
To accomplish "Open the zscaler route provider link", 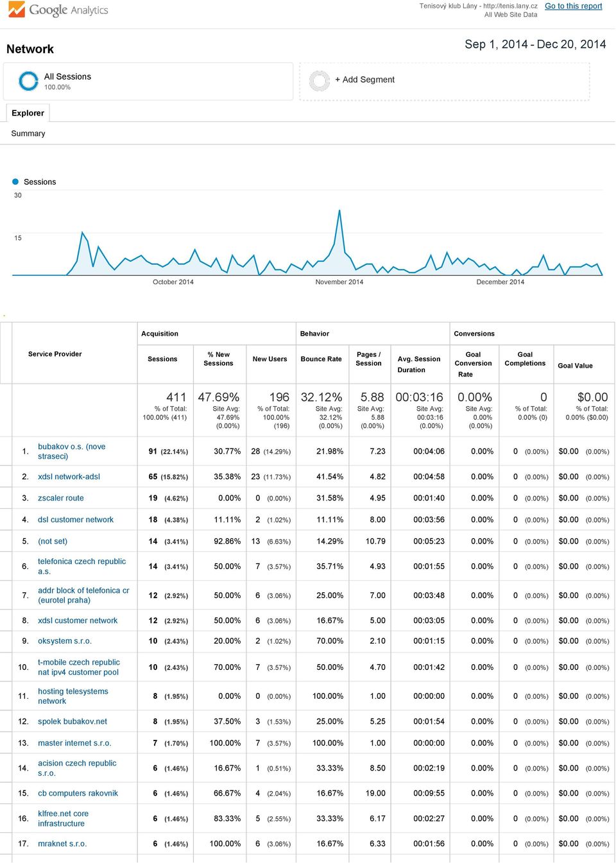I will click(61, 498).
